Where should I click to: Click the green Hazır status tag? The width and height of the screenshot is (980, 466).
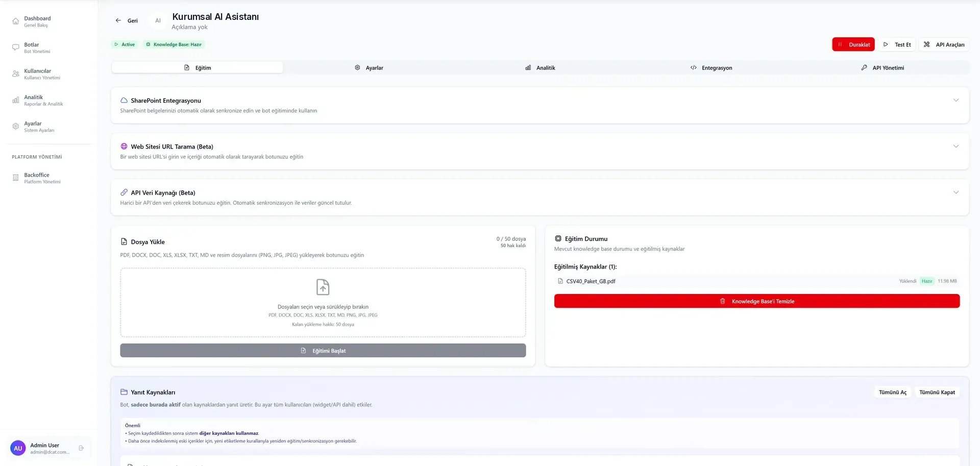pos(927,281)
